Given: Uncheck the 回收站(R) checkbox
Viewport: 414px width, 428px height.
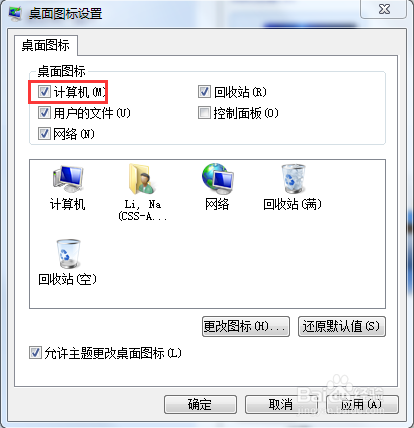Looking at the screenshot, I should click(204, 92).
